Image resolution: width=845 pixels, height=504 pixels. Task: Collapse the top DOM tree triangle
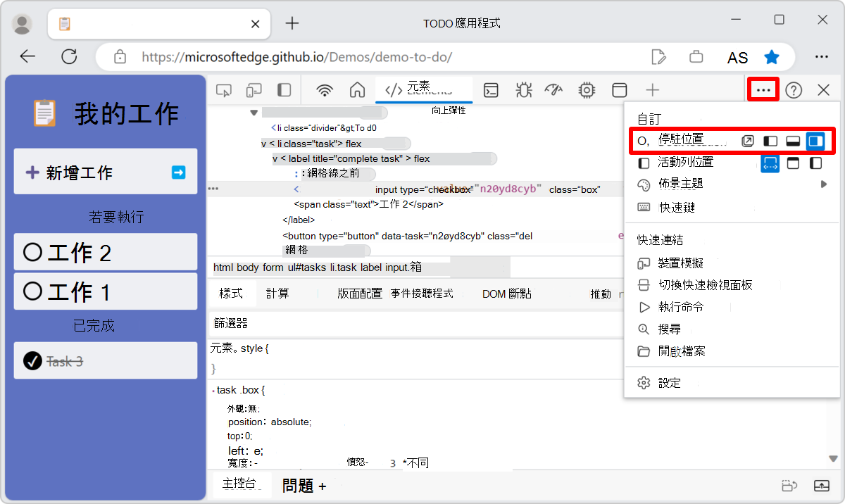click(254, 113)
